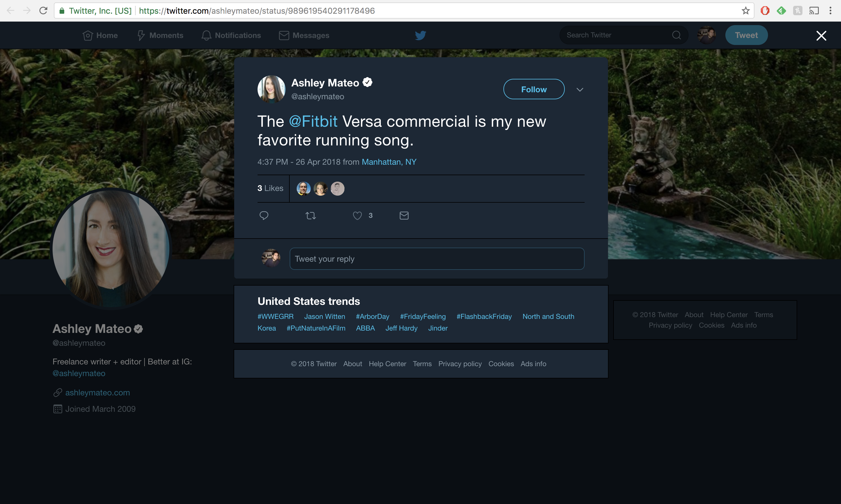Click the search magnifier icon
This screenshot has height=504, width=841.
676,35
